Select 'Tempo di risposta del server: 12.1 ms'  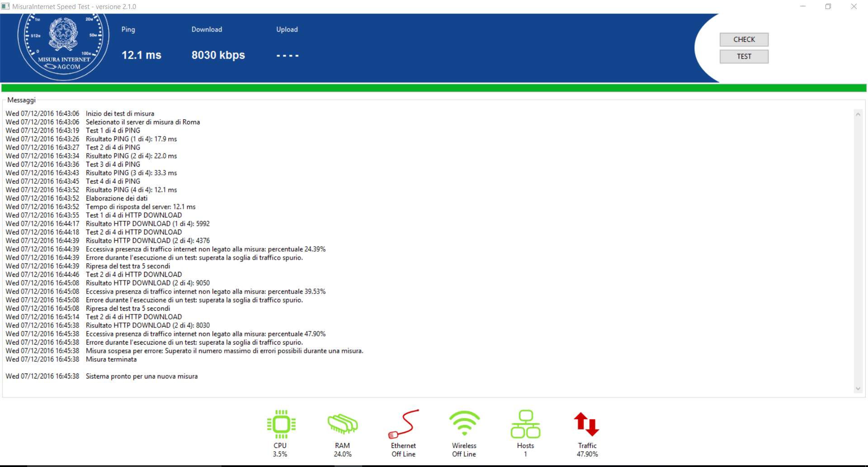click(141, 206)
